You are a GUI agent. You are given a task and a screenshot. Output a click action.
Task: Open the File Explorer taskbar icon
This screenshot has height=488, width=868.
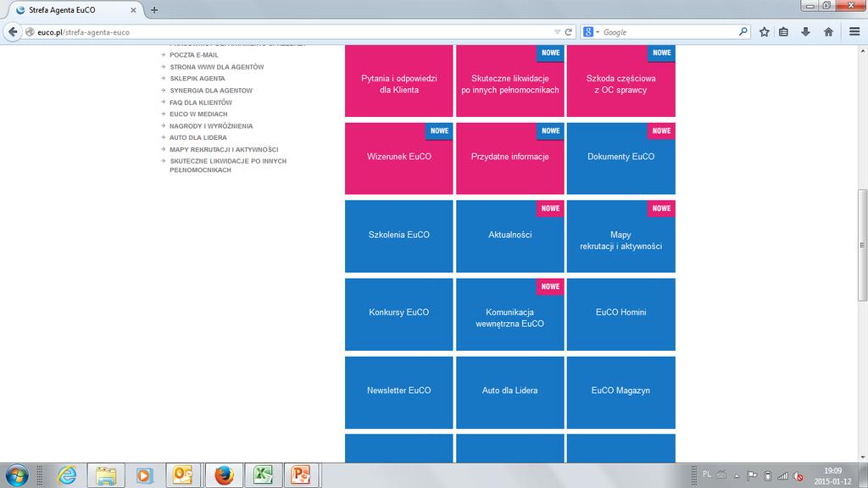106,475
